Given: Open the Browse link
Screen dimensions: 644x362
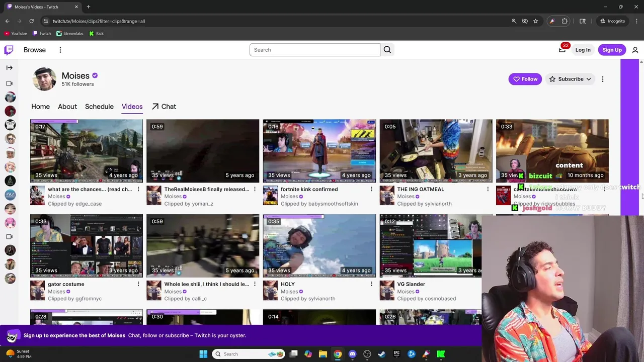Looking at the screenshot, I should point(35,50).
